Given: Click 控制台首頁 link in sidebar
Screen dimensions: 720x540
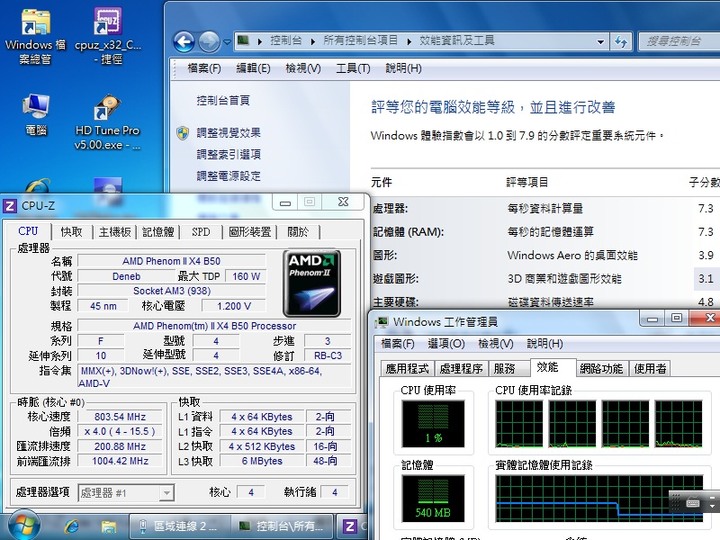Looking at the screenshot, I should tap(223, 100).
